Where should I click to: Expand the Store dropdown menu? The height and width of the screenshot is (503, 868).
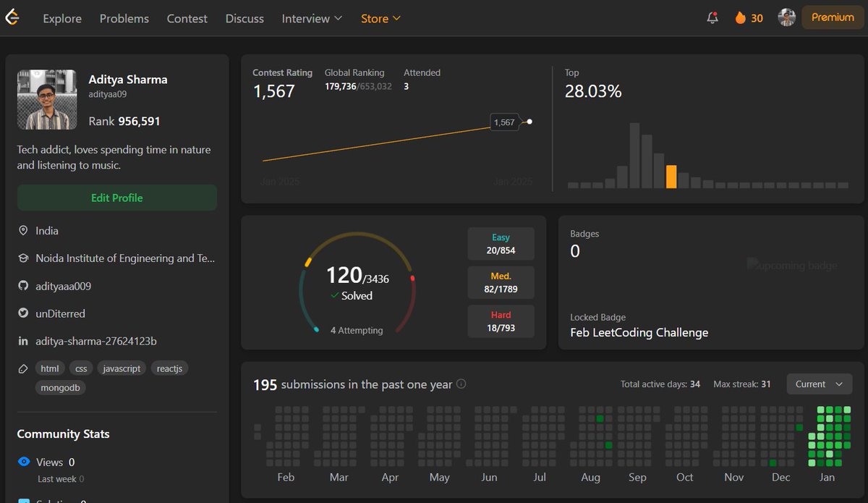(380, 18)
